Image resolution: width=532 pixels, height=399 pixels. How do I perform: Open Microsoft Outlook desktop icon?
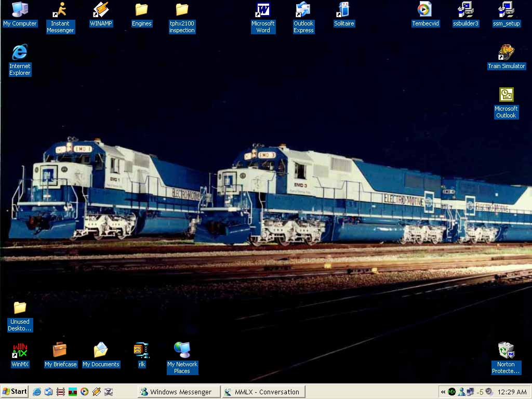pos(506,103)
